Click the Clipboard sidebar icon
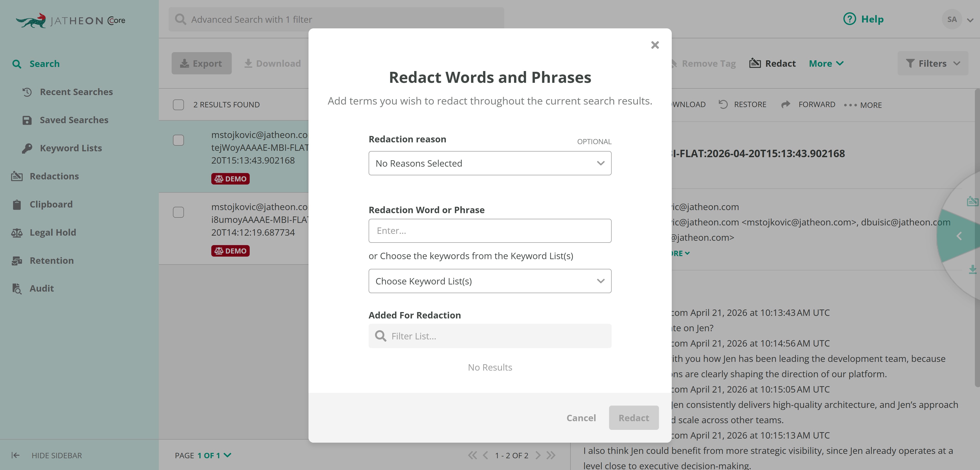 [17, 204]
